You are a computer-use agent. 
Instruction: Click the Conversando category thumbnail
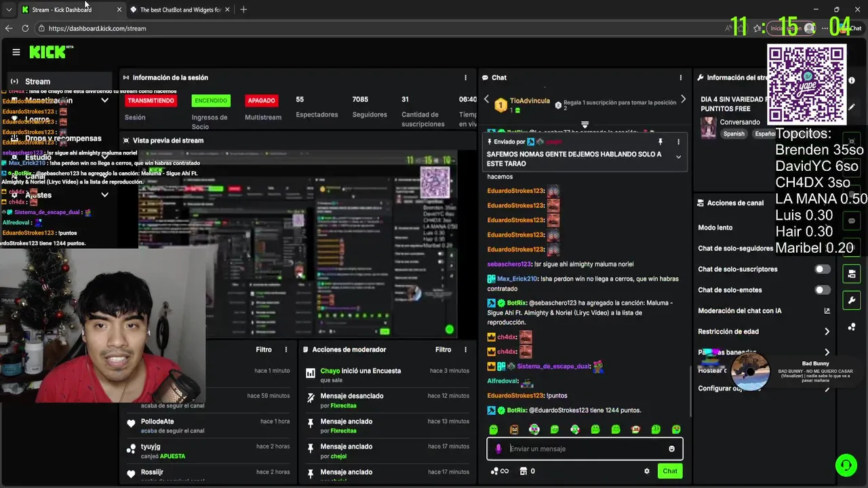708,128
